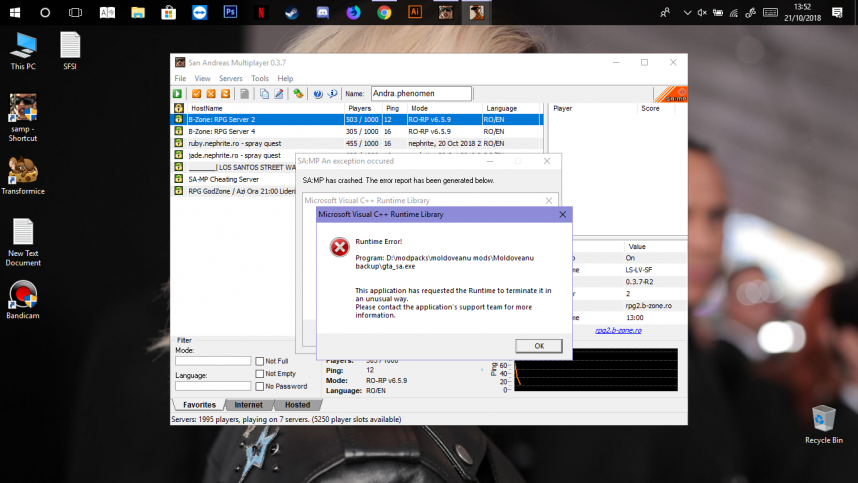Open the Windows Start menu
This screenshot has height=483, width=858.
coord(15,12)
